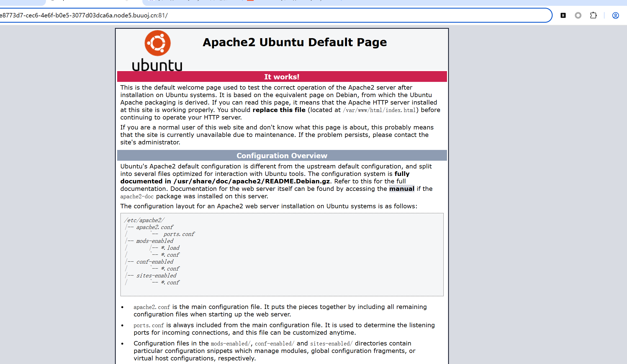The image size is (627, 364).
Task: Click the red 'It works!' banner
Action: [x=282, y=77]
